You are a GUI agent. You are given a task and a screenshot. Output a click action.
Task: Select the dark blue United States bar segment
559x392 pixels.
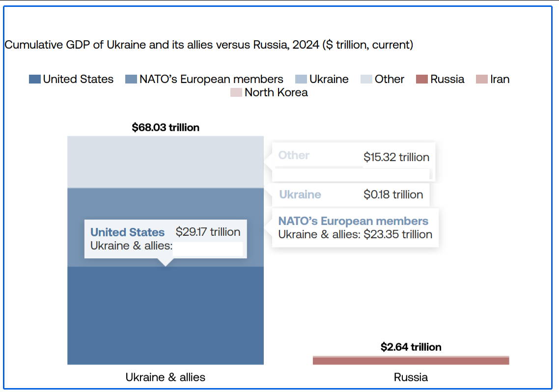(166, 315)
